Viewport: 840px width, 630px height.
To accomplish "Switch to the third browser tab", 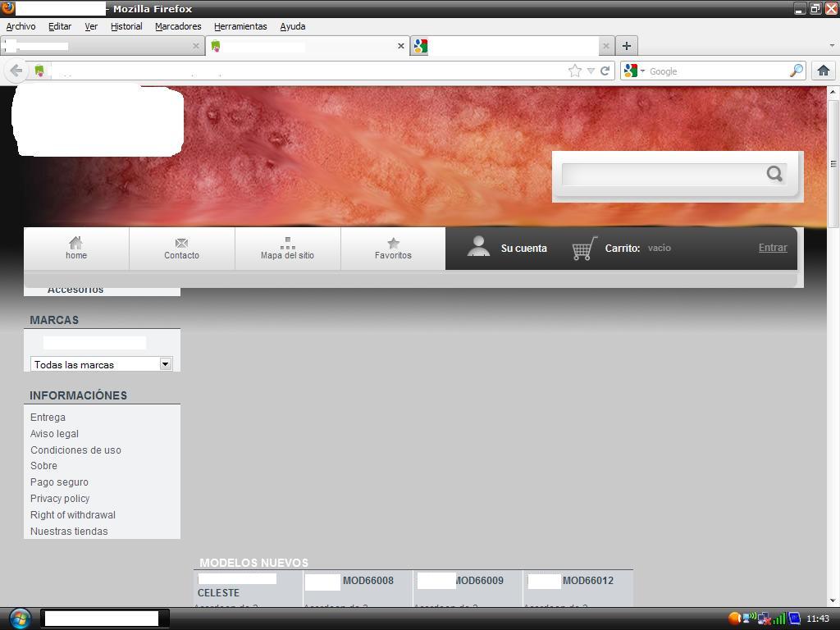I will point(512,46).
